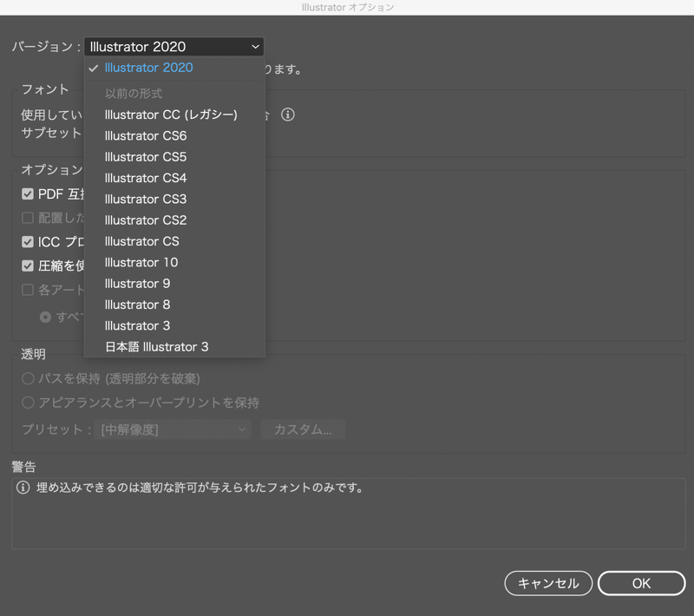
Task: Choose the Illustrator CS entry
Action: pyautogui.click(x=141, y=241)
